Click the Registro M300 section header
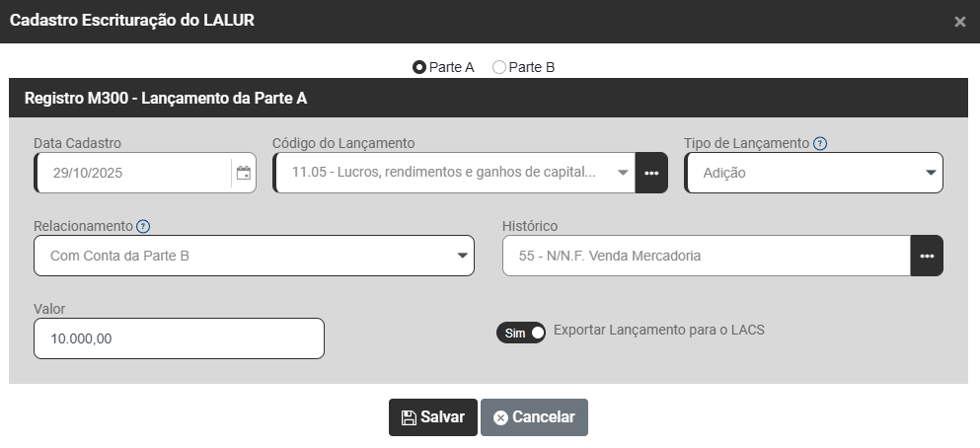 coord(166,99)
